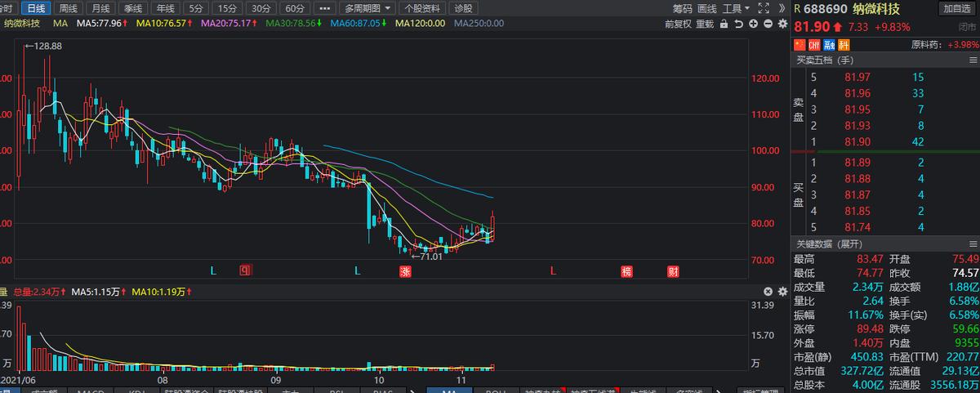Click the CNY currency badge
Screen dimensions: 980x393
pos(815,44)
